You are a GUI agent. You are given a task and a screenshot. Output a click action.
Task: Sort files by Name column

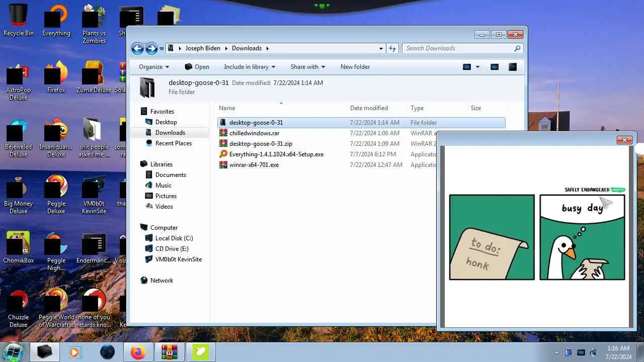pos(282,108)
